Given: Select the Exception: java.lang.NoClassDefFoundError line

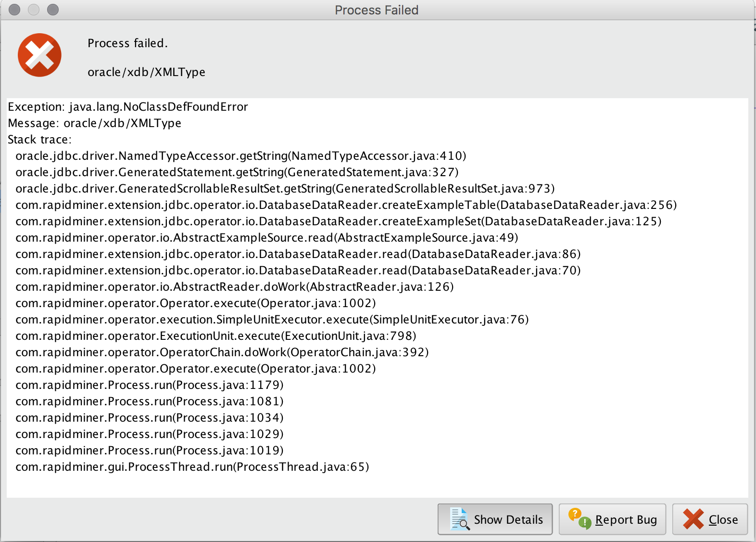Looking at the screenshot, I should 128,107.
